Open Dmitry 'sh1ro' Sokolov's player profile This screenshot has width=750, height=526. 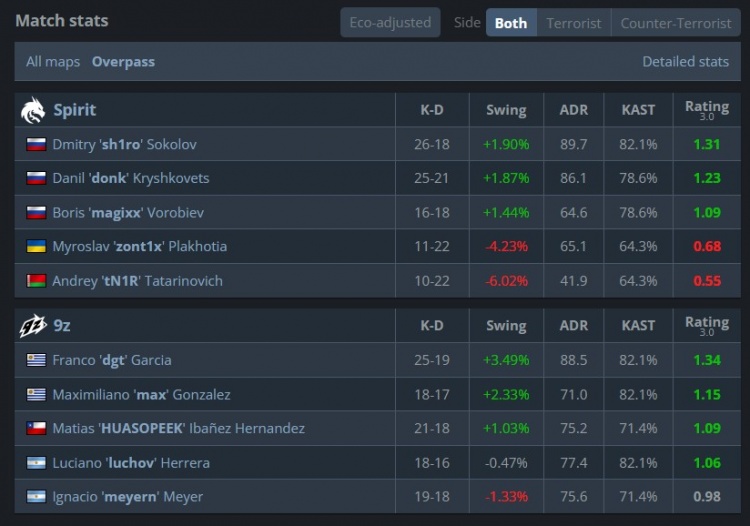coord(124,144)
